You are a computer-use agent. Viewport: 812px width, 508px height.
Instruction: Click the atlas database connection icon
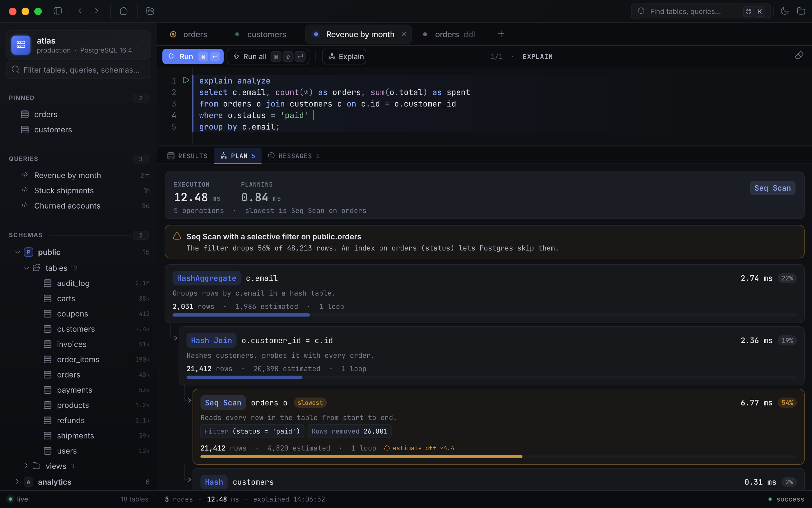pos(21,45)
